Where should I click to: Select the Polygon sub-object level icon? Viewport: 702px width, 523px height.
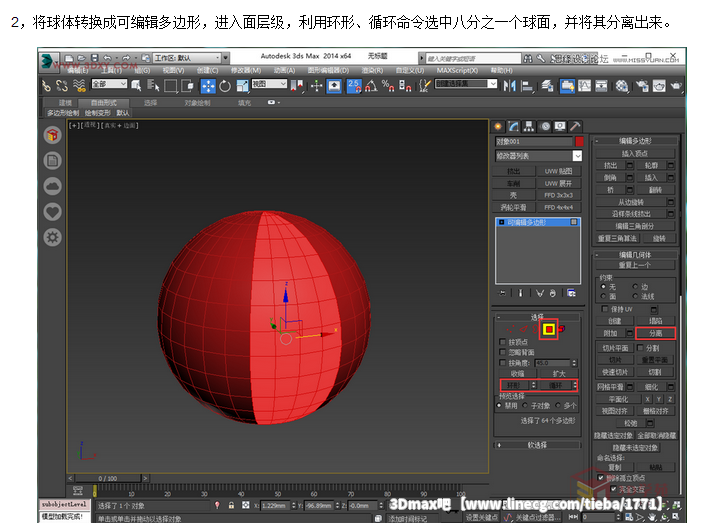click(549, 330)
